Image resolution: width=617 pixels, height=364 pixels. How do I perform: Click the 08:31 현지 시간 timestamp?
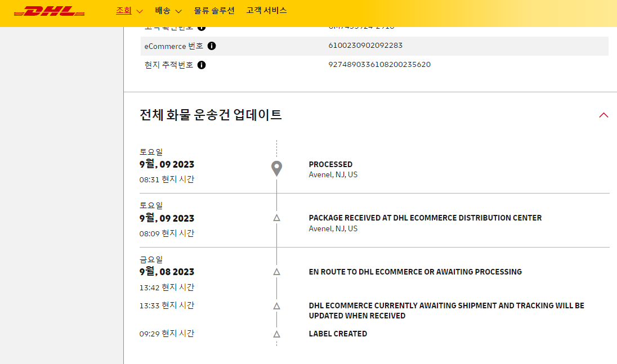pos(167,179)
